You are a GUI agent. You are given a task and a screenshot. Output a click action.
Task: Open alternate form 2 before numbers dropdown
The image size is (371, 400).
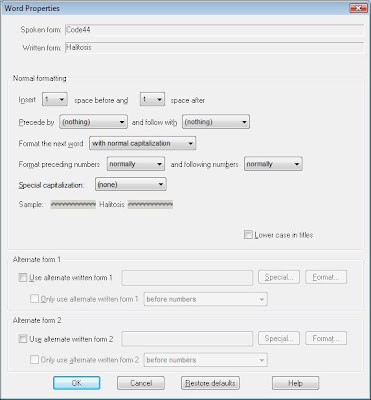(x=205, y=360)
